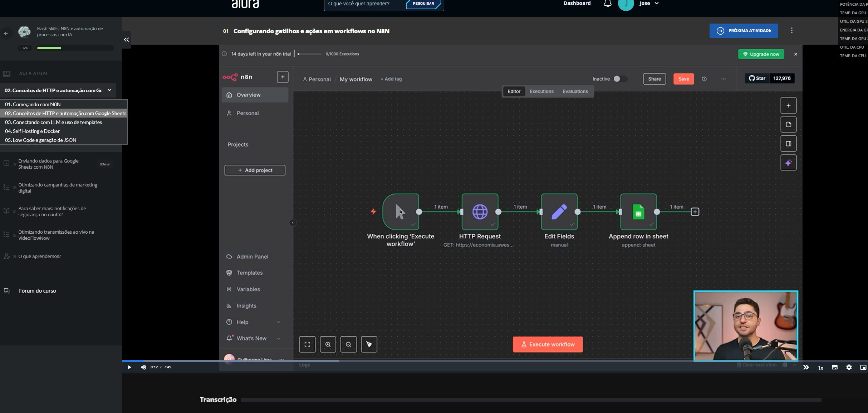
Task: Open video player settings gear
Action: 849,367
